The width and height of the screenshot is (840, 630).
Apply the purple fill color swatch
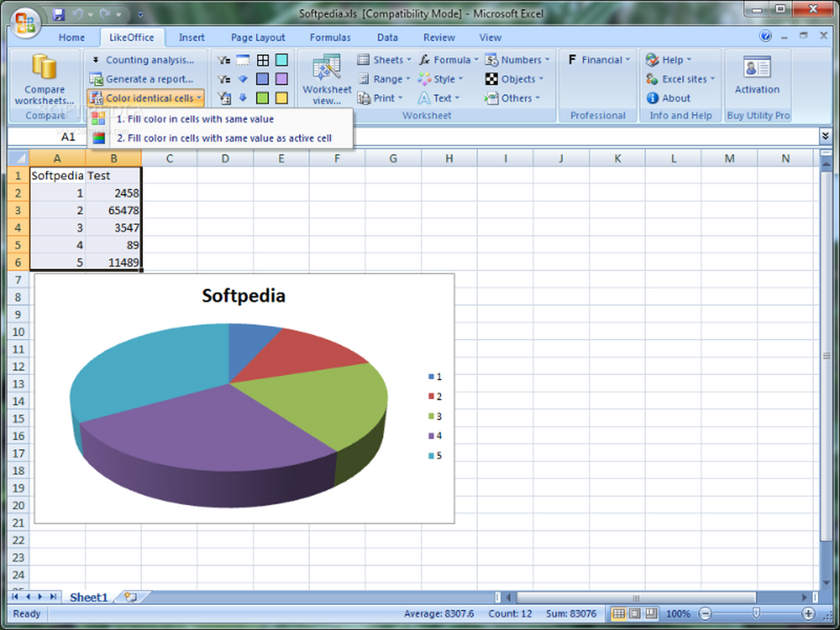click(x=282, y=79)
